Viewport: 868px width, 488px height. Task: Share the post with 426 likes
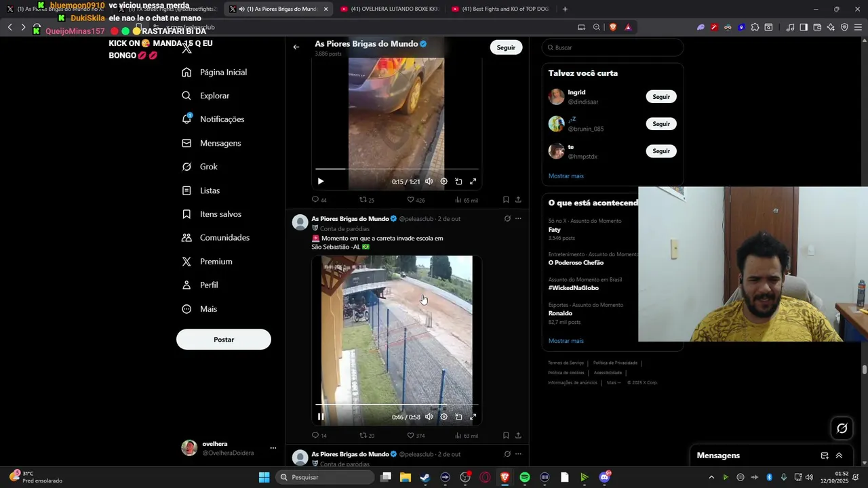point(518,200)
